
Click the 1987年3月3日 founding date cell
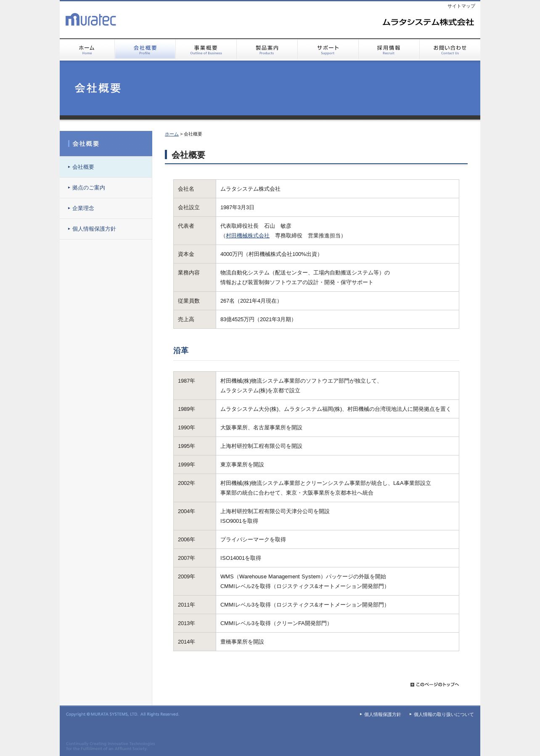(x=337, y=208)
